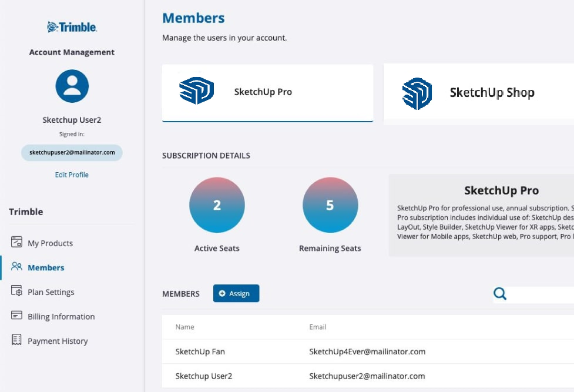Click the Email column header
This screenshot has height=392, width=574.
click(x=318, y=327)
